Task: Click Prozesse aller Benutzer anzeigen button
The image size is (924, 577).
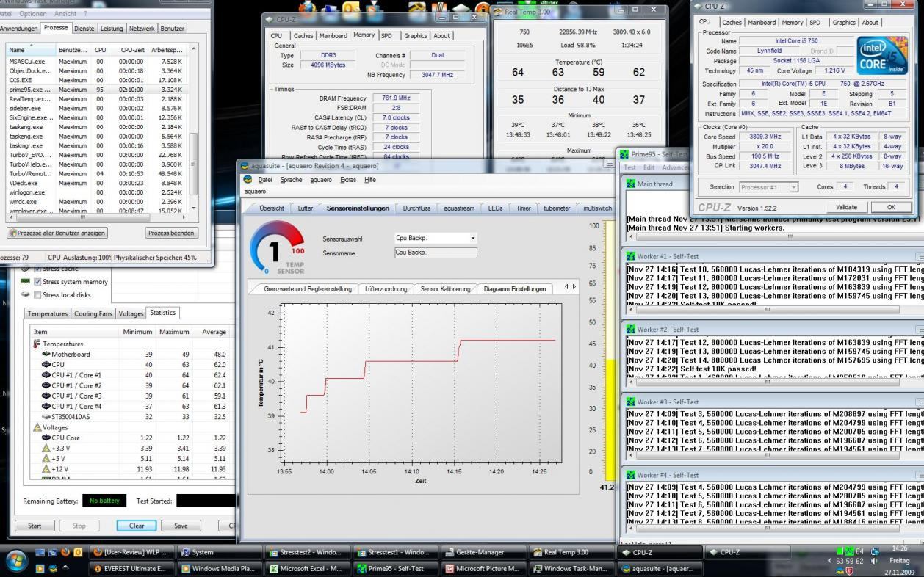Action: pos(57,233)
